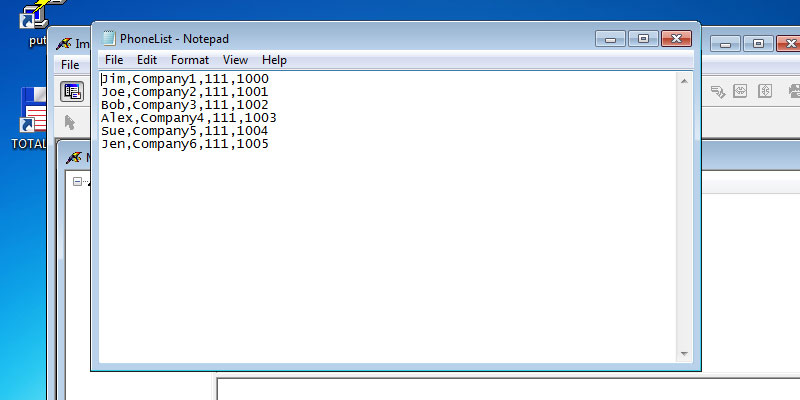Image resolution: width=800 pixels, height=400 pixels.
Task: Select the grayed pointer arrow tool
Action: coord(70,122)
